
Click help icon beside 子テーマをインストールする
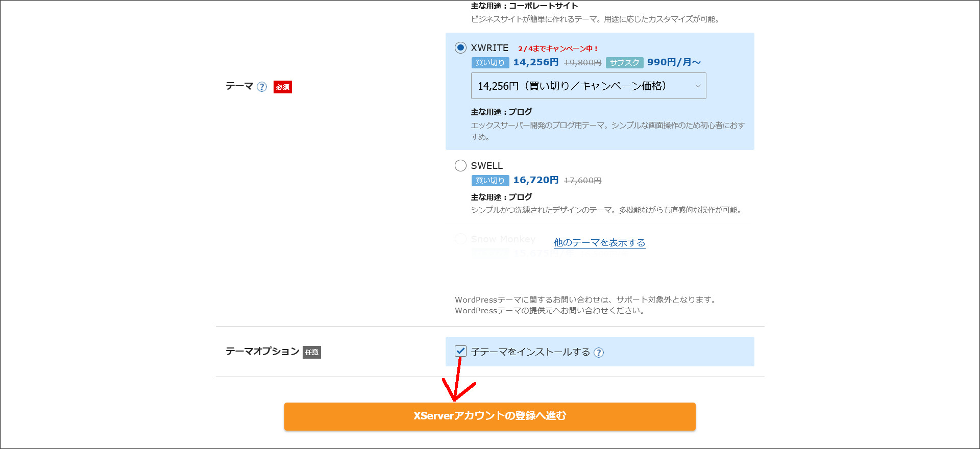tap(599, 353)
